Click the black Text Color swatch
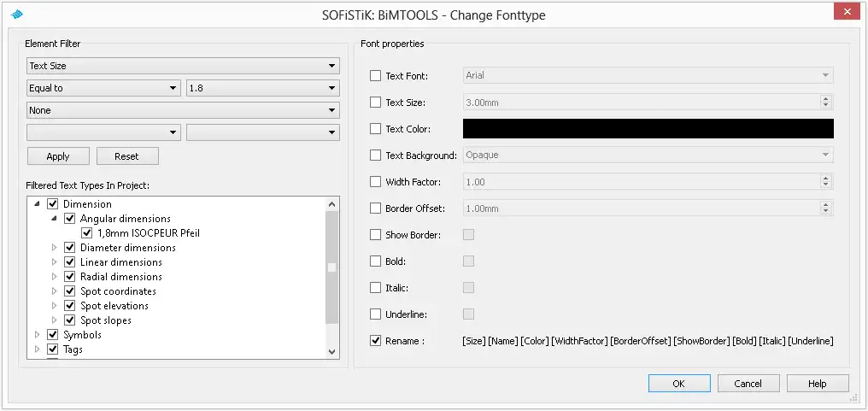This screenshot has width=868, height=411. 648,129
